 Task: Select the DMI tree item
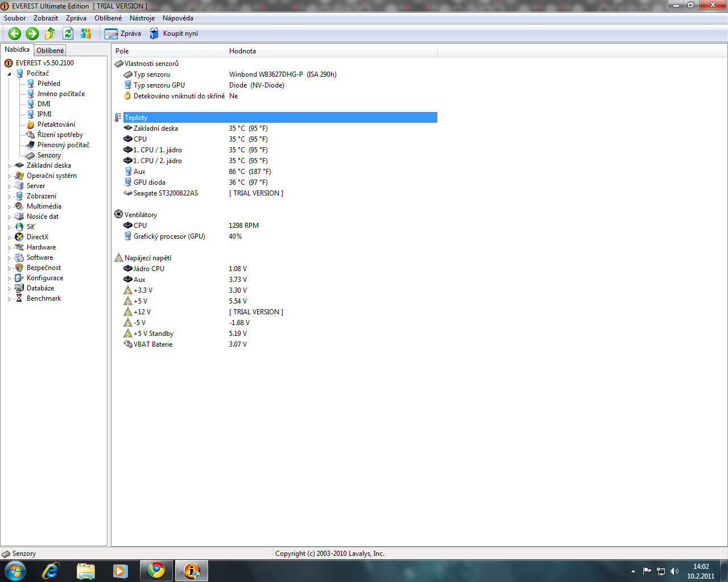(44, 104)
